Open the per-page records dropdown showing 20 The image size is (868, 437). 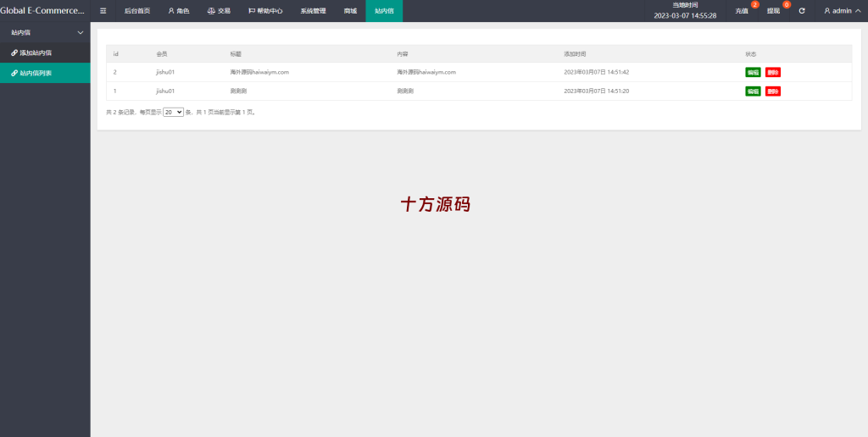(173, 112)
